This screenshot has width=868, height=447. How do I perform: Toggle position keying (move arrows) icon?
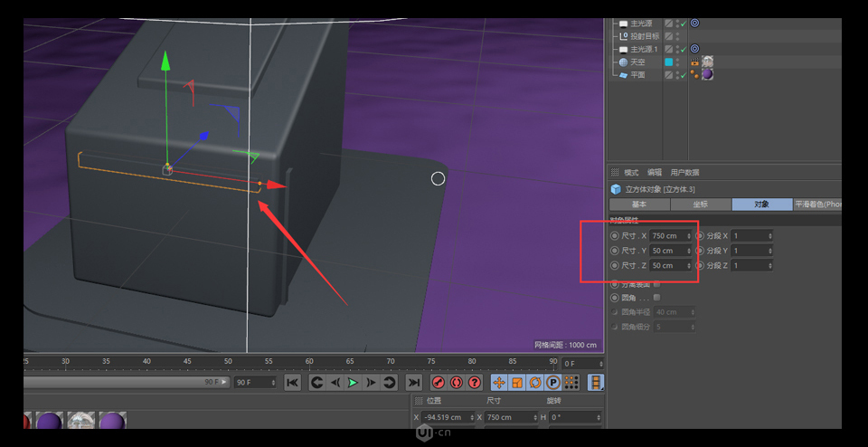(499, 382)
